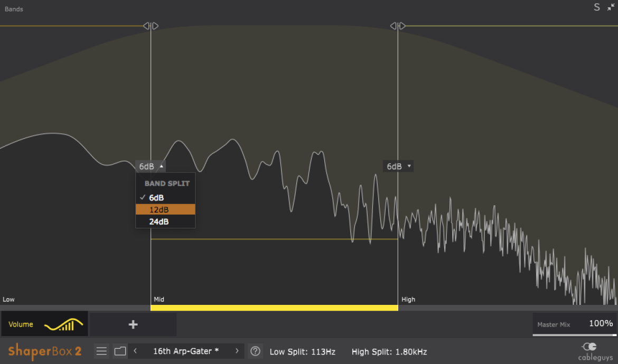Image resolution: width=618 pixels, height=364 pixels.
Task: Click the Mid band level line
Action: coord(274,239)
